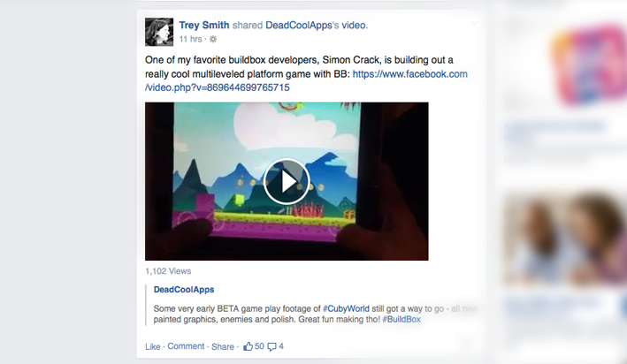
Task: Open Trey Smith's profile name link
Action: point(204,25)
